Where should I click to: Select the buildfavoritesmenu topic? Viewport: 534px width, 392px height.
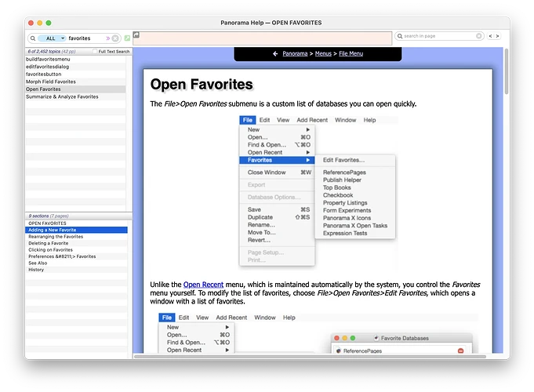75,59
